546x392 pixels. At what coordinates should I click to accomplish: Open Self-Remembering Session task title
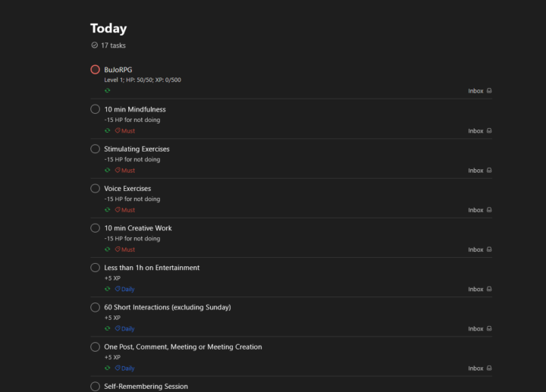tap(146, 387)
